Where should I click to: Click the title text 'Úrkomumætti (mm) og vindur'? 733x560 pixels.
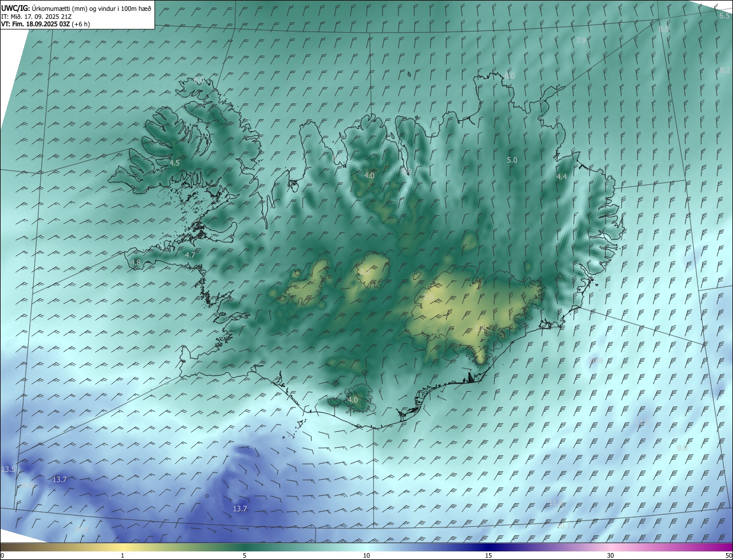coord(75,8)
